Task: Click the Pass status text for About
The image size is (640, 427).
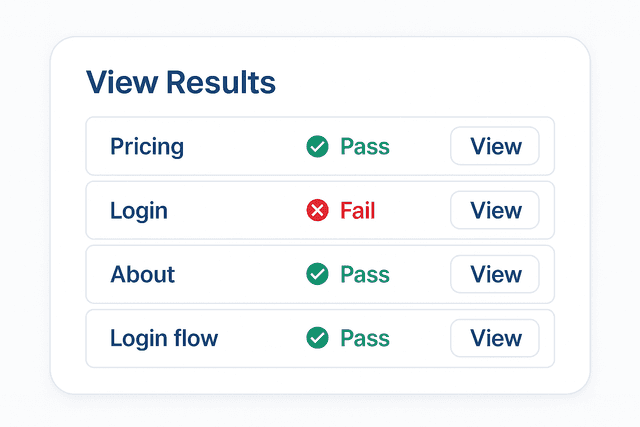Action: [365, 274]
